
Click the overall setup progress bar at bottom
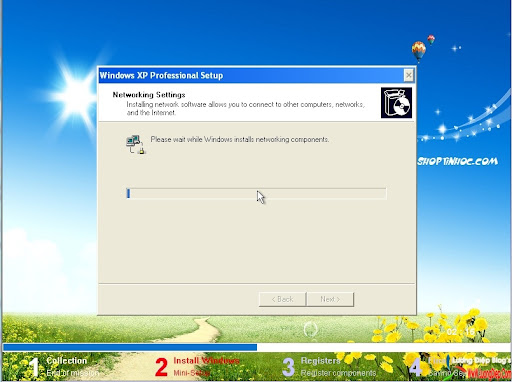pyautogui.click(x=256, y=348)
